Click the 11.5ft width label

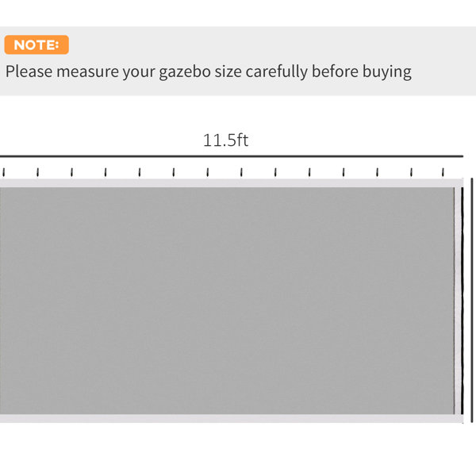coord(225,140)
